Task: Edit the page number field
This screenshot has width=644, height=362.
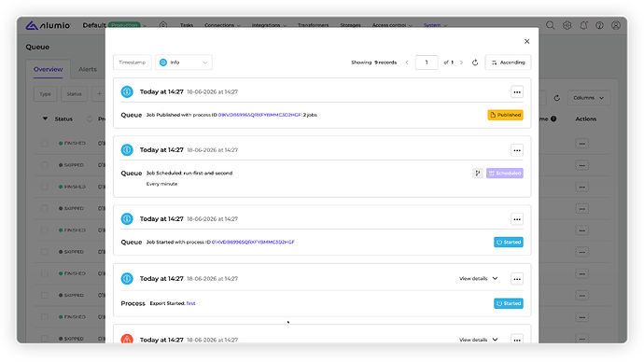Action: [x=427, y=63]
